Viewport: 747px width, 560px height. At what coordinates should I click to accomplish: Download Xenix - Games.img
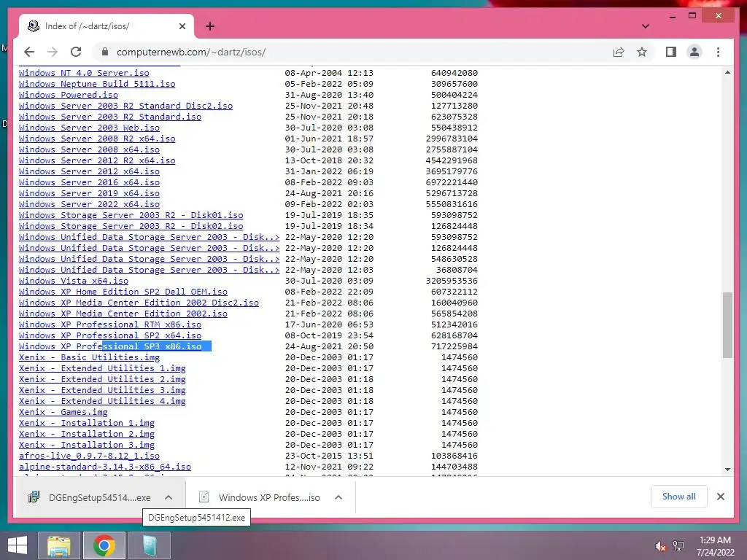[63, 413]
